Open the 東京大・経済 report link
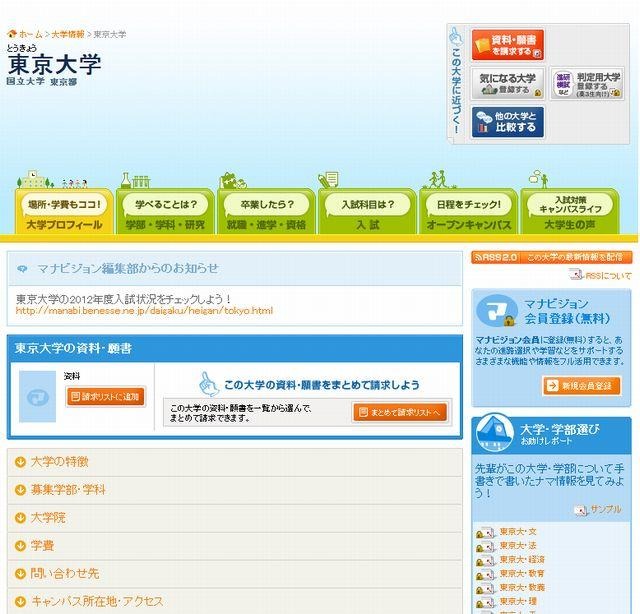The image size is (640, 614). pos(522,560)
